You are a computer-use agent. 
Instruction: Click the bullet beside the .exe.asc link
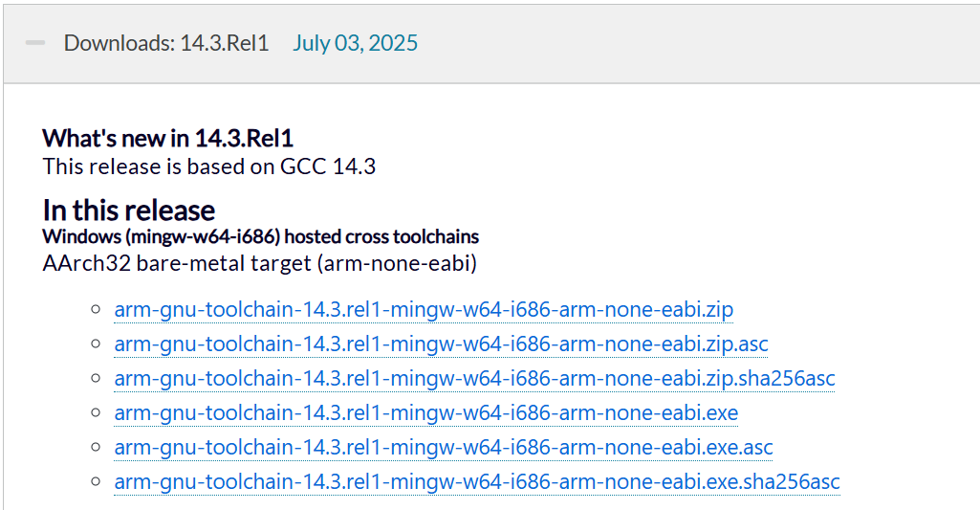click(96, 447)
